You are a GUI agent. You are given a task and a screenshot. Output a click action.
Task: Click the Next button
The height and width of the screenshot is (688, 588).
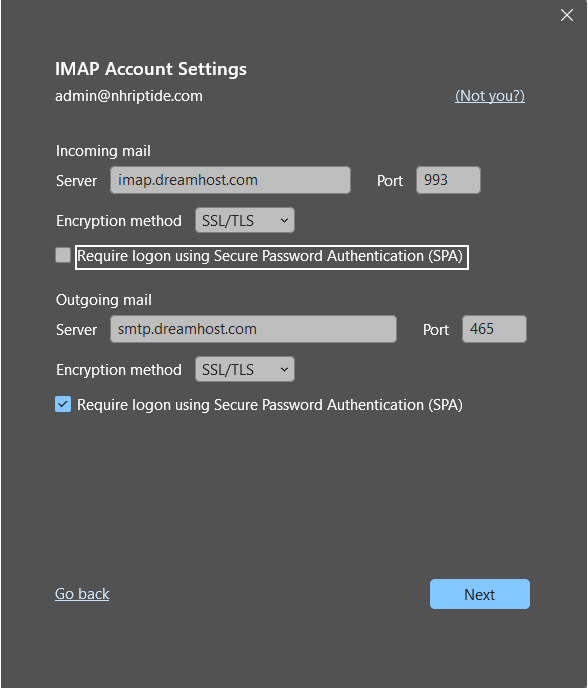click(480, 594)
